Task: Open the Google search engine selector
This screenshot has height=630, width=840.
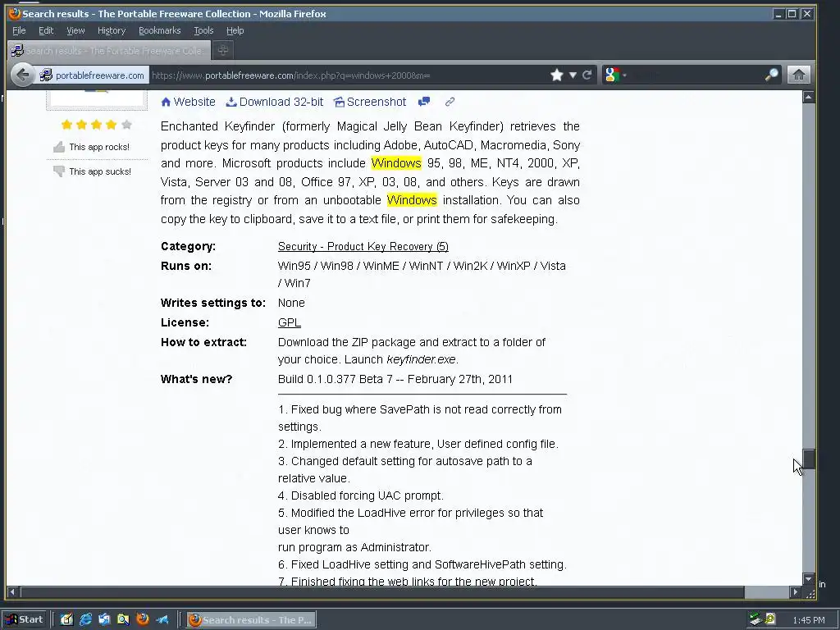Action: tap(615, 75)
